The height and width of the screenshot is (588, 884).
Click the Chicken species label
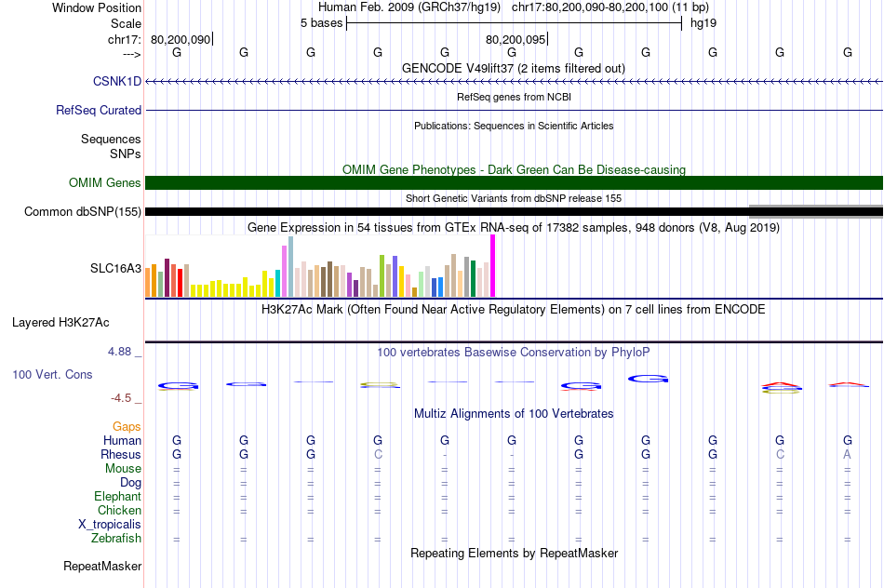click(x=119, y=510)
